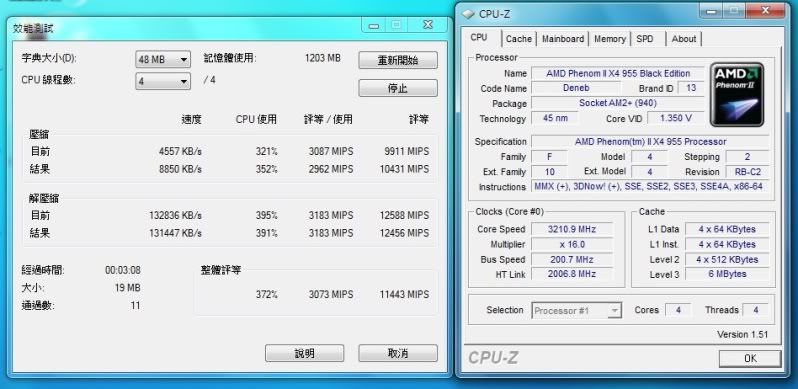This screenshot has width=798, height=389.
Task: Click the Multiplier value x 16.0
Action: tap(572, 244)
